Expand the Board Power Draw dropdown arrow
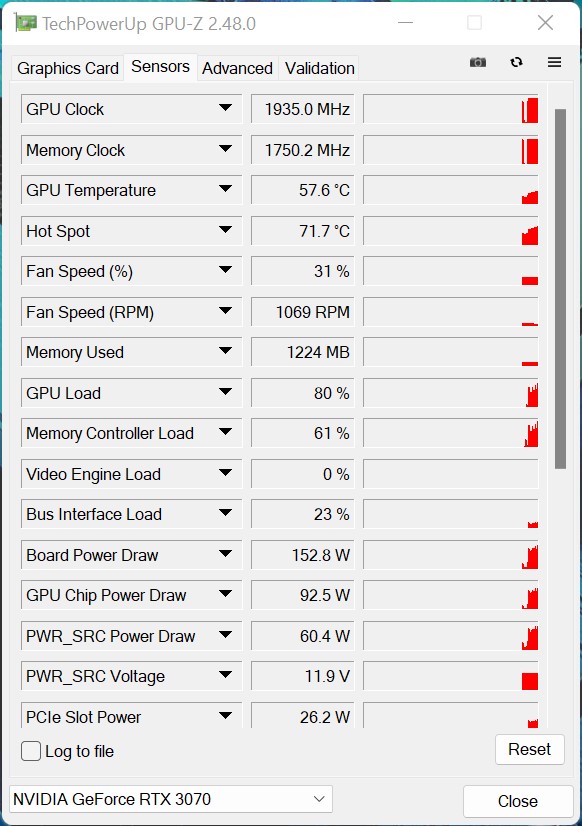The height and width of the screenshot is (826, 582). tap(225, 554)
